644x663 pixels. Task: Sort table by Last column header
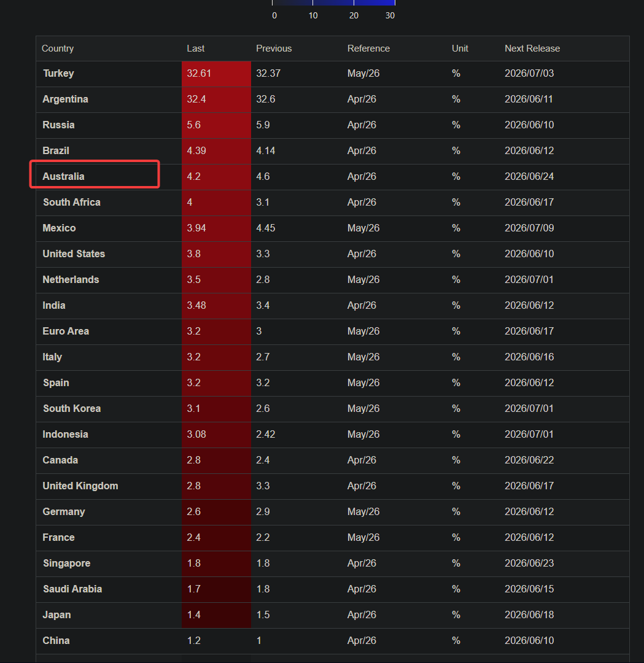(195, 48)
